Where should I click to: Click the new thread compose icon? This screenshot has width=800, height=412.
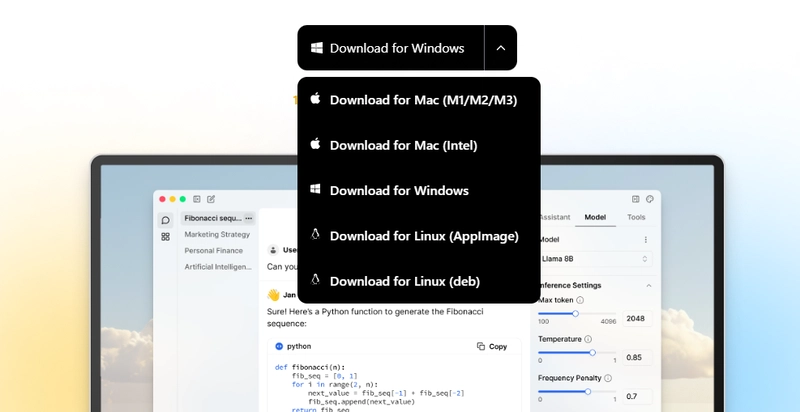211,199
